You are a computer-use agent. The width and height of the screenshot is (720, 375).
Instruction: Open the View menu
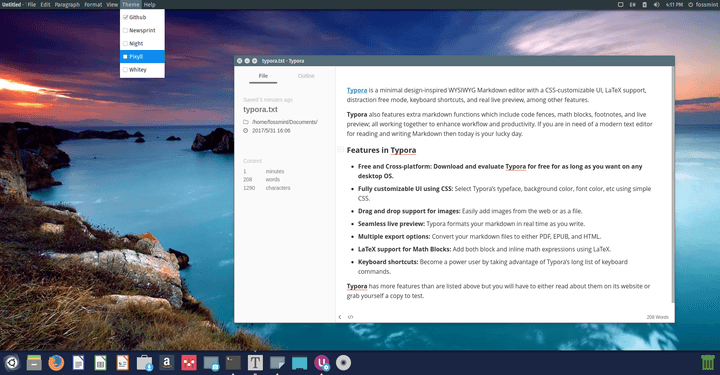(112, 5)
